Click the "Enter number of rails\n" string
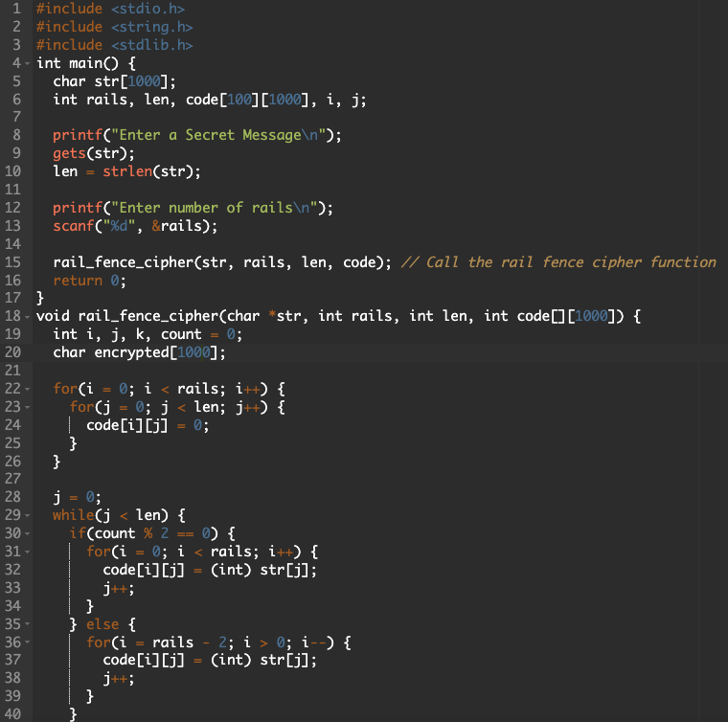This screenshot has height=722, width=728. pyautogui.click(x=214, y=208)
